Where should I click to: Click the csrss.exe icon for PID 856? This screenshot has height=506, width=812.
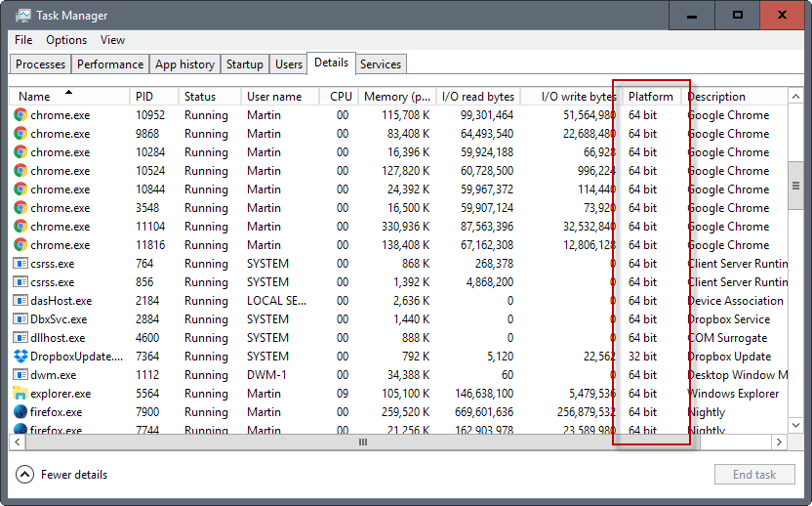point(20,282)
